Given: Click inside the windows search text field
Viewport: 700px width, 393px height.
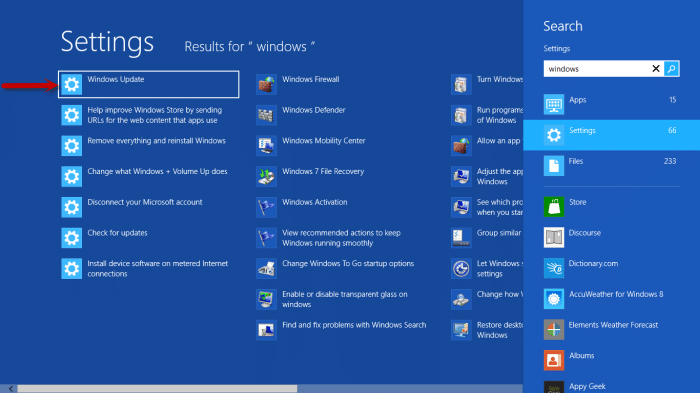Looking at the screenshot, I should click(x=597, y=69).
